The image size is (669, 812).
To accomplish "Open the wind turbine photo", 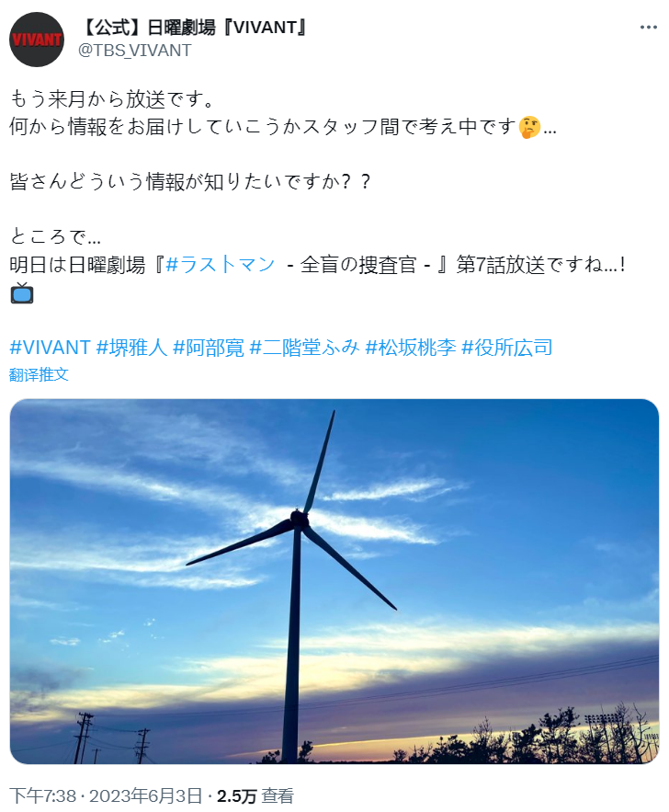I will click(x=334, y=581).
